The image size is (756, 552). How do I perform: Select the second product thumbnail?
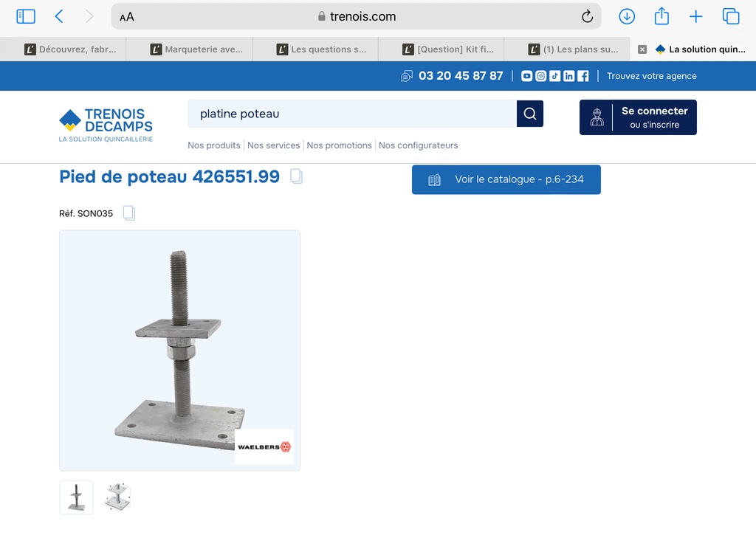[117, 497]
